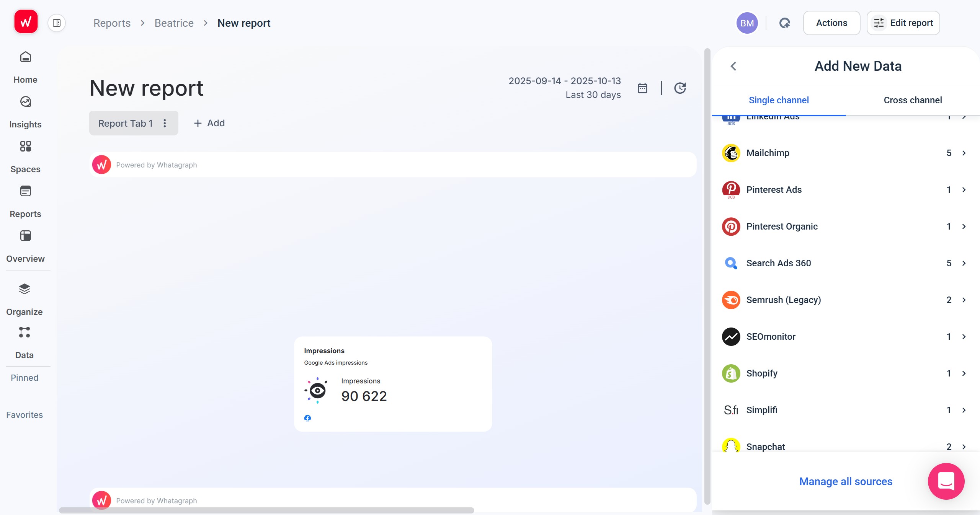
Task: Select the Impressions widget card
Action: (393, 384)
